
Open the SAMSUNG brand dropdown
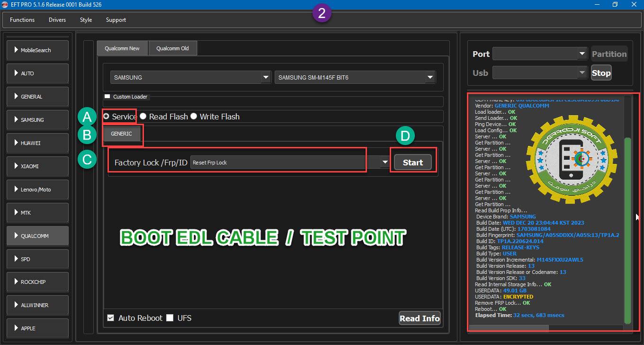tap(190, 77)
